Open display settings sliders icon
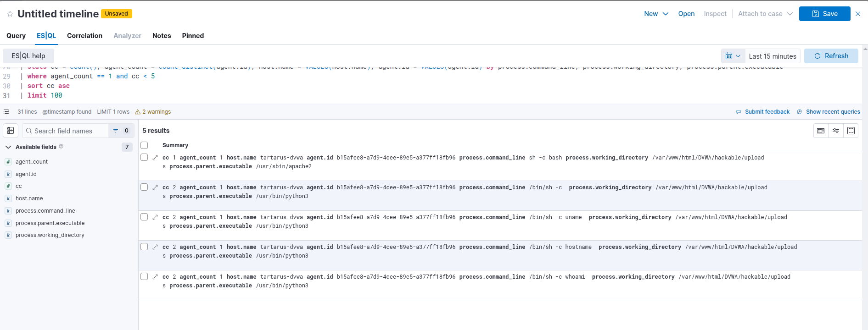Screen dimensions: 868x330 click(836, 131)
